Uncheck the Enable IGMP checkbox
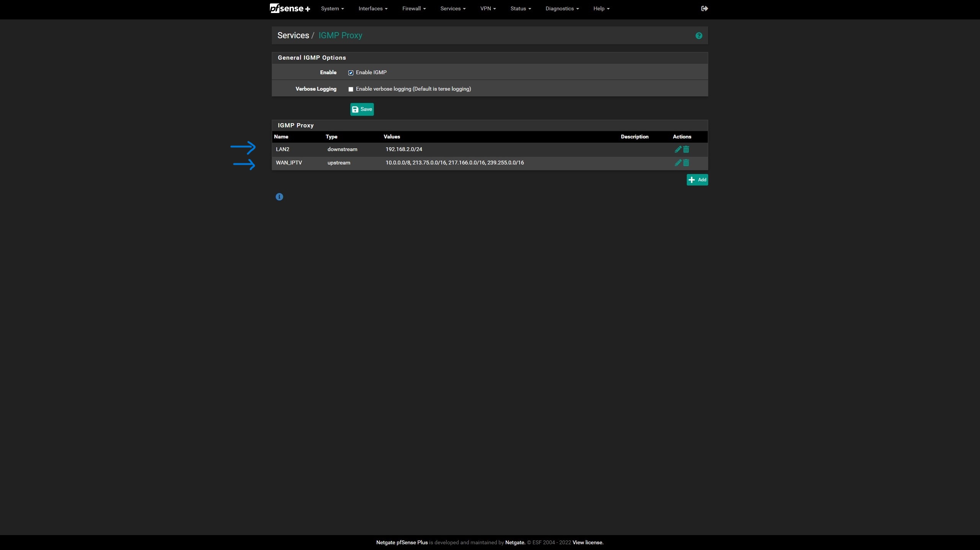The image size is (980, 550). pyautogui.click(x=351, y=73)
